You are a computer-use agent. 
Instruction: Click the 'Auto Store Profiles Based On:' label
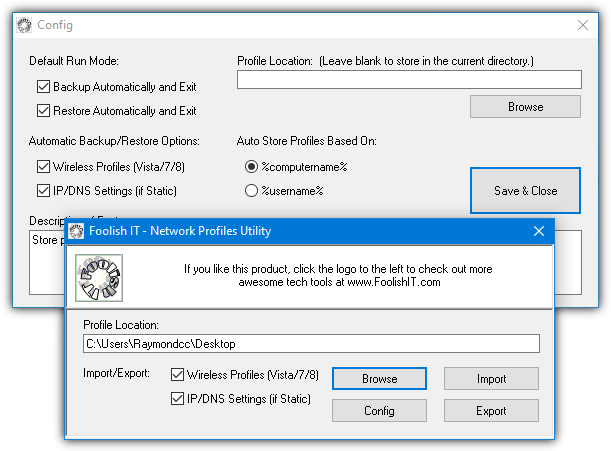click(x=307, y=141)
